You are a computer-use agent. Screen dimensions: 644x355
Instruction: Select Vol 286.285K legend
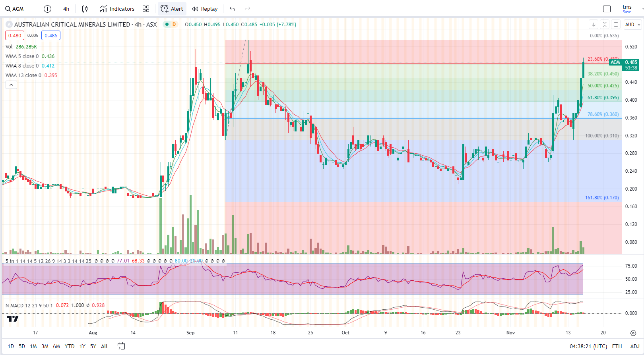tap(21, 47)
